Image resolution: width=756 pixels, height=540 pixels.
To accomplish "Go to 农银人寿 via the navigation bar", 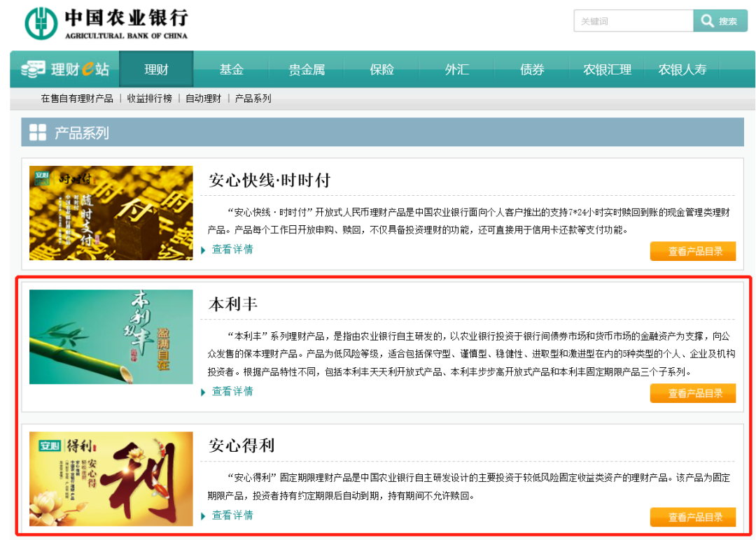I will pos(682,70).
